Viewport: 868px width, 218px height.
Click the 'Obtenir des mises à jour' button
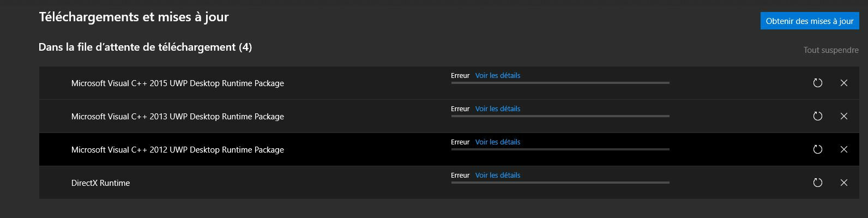click(x=810, y=21)
